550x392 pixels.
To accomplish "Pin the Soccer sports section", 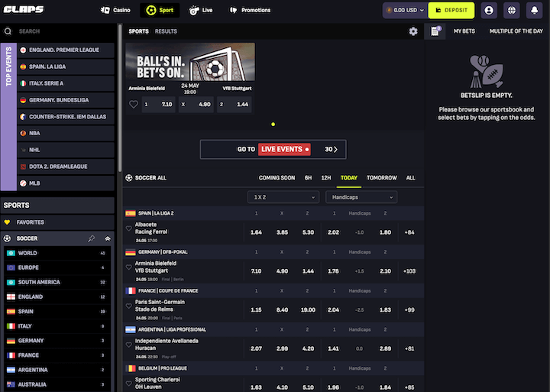I will pos(92,238).
